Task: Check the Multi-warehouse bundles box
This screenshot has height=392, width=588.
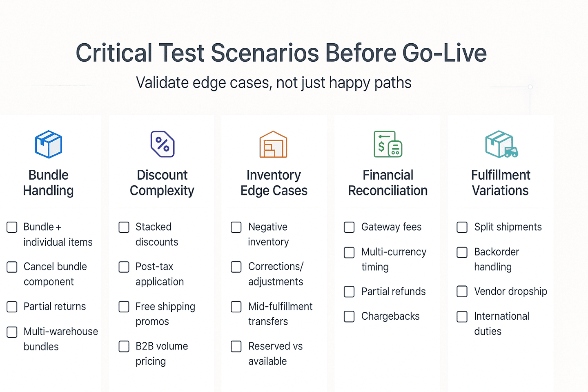Action: (12, 332)
